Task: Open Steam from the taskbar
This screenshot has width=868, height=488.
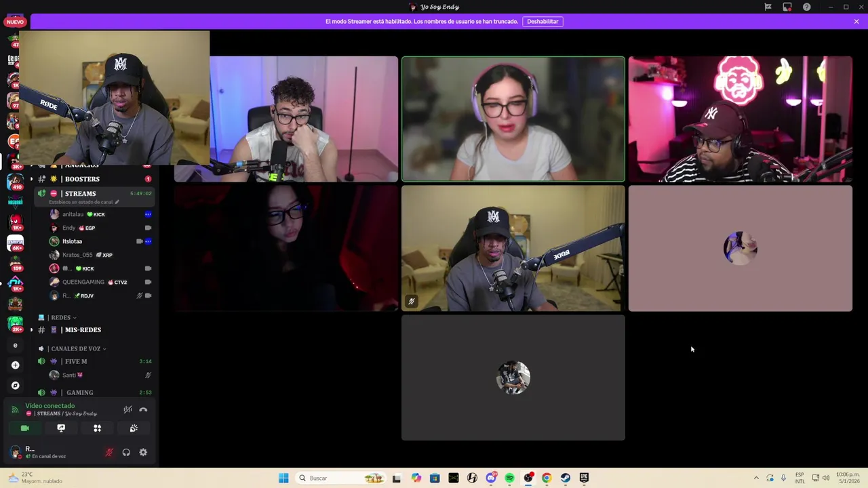Action: pyautogui.click(x=566, y=478)
